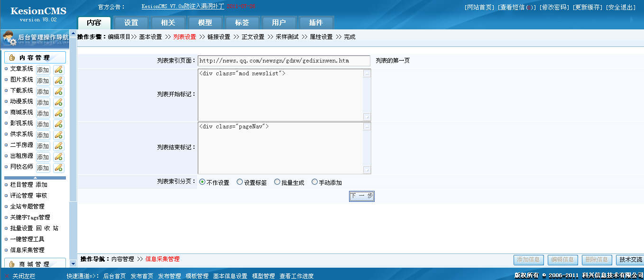This screenshot has height=280, width=644.
Task: Click 查看工作进度 in the bottom bar
Action: click(x=296, y=276)
